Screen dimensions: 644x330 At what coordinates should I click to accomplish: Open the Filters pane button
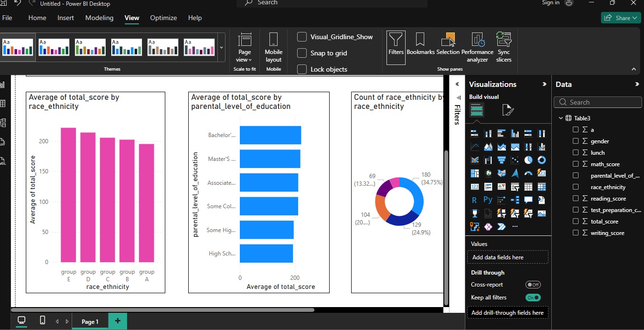(x=396, y=46)
